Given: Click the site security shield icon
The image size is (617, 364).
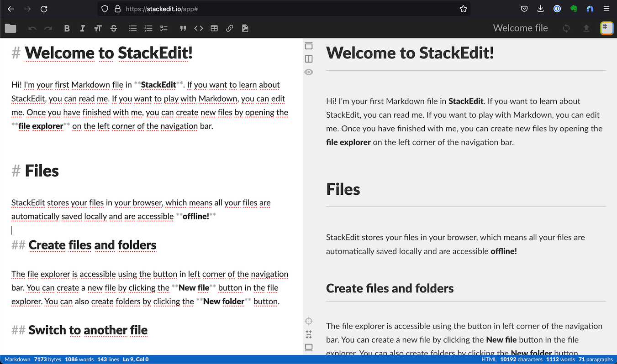Looking at the screenshot, I should pos(105,9).
